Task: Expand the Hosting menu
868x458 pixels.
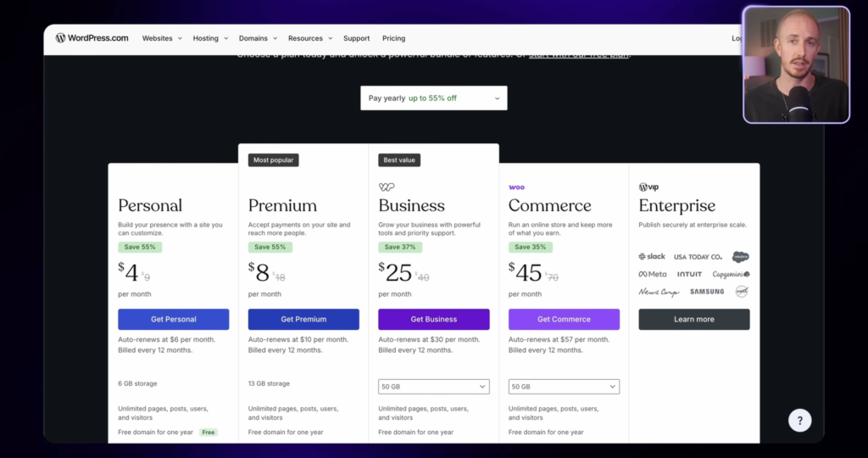Action: [x=210, y=38]
